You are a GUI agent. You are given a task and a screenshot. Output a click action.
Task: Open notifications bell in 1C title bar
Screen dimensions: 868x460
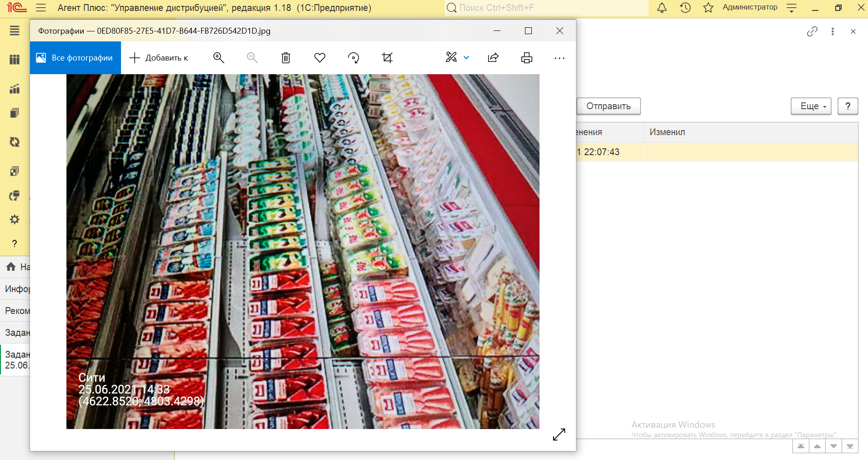coord(662,8)
